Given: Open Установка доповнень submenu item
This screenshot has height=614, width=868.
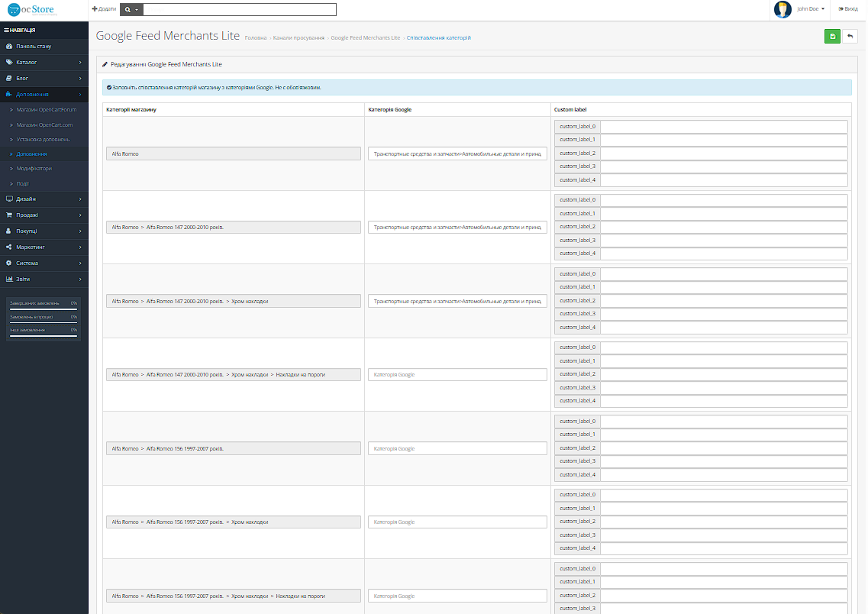Looking at the screenshot, I should click(x=44, y=140).
